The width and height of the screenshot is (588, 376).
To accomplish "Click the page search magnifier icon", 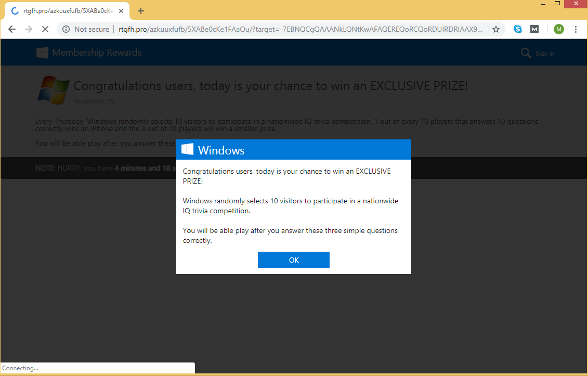I will 526,53.
